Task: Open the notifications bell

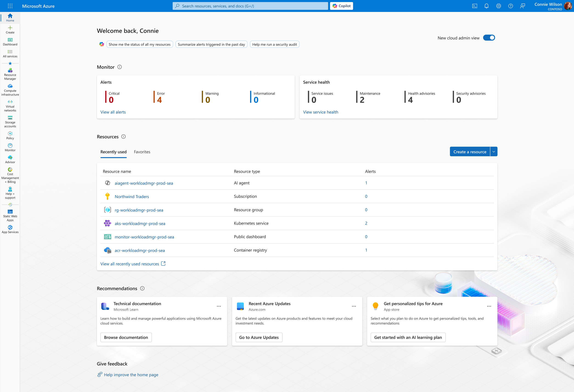Action: 486,6
